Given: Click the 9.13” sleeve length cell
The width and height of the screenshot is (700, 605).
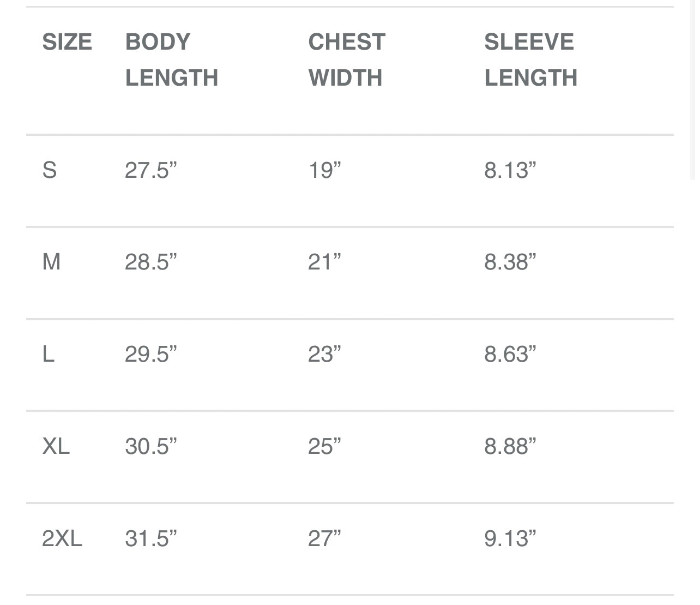Looking at the screenshot, I should 510,538.
